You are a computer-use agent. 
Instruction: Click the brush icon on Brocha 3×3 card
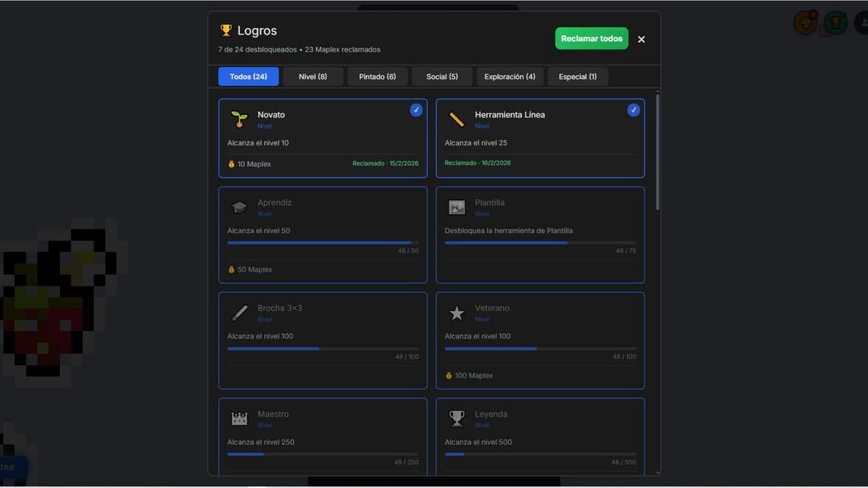(239, 313)
